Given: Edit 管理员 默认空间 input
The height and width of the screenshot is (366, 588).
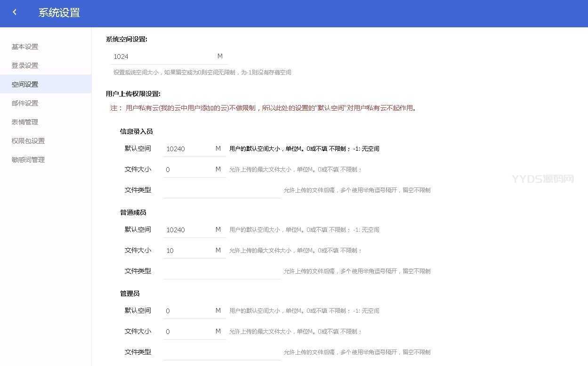Looking at the screenshot, I should tap(187, 311).
